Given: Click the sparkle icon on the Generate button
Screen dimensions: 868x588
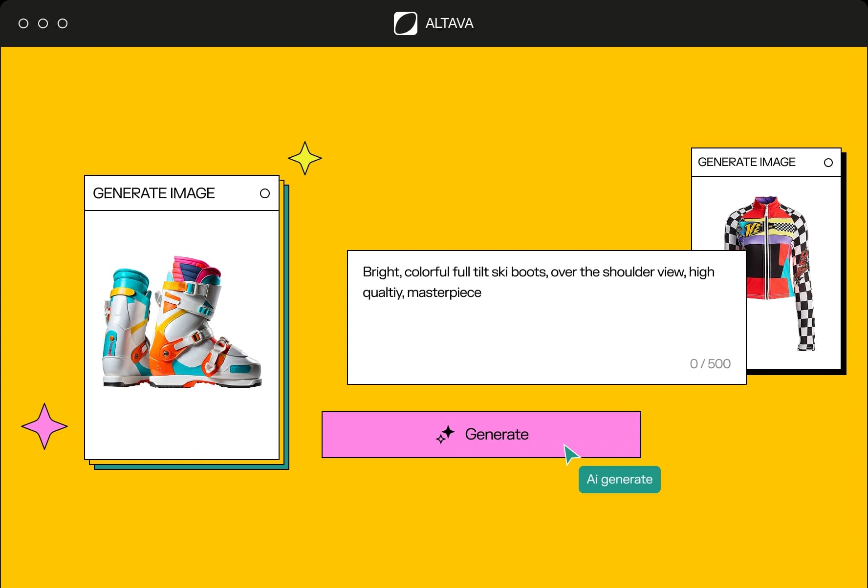Looking at the screenshot, I should [445, 434].
